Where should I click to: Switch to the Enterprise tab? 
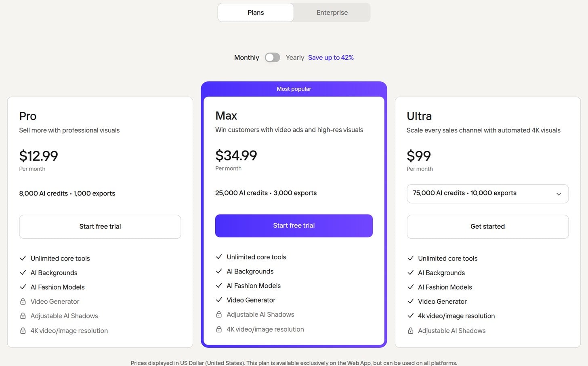point(332,13)
